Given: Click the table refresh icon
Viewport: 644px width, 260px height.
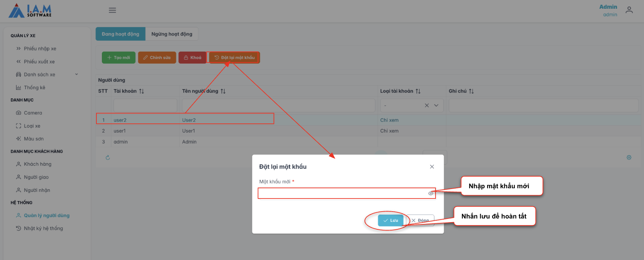Looking at the screenshot, I should click(108, 158).
